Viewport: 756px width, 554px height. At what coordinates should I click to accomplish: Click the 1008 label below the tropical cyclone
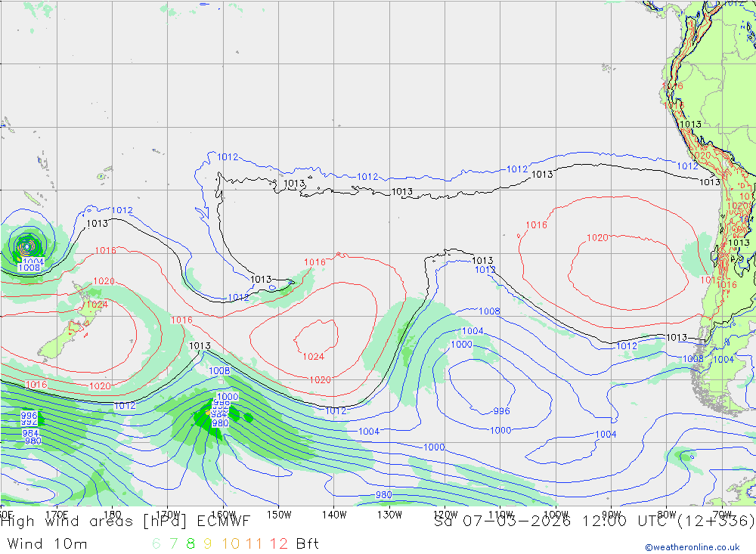click(x=29, y=268)
